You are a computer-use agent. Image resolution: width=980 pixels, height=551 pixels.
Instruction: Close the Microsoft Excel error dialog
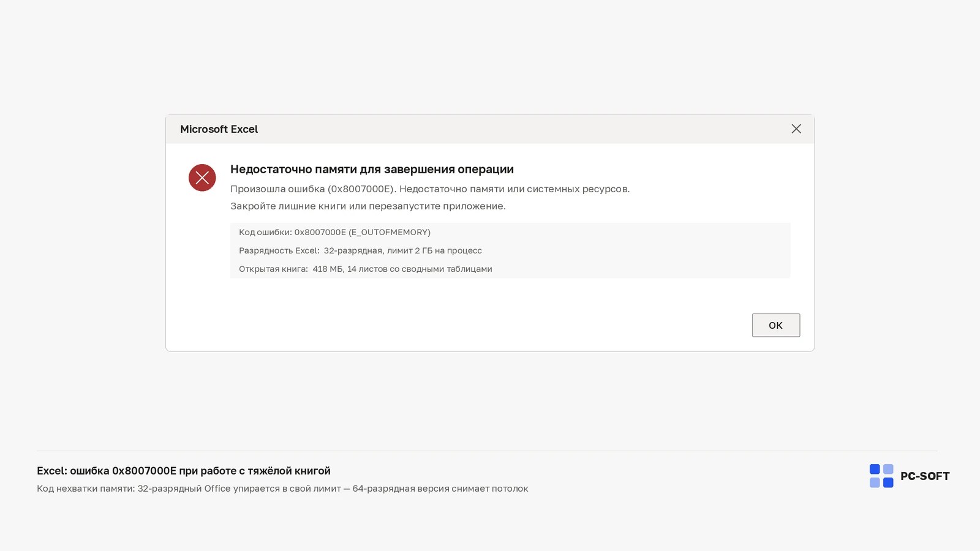(x=796, y=129)
